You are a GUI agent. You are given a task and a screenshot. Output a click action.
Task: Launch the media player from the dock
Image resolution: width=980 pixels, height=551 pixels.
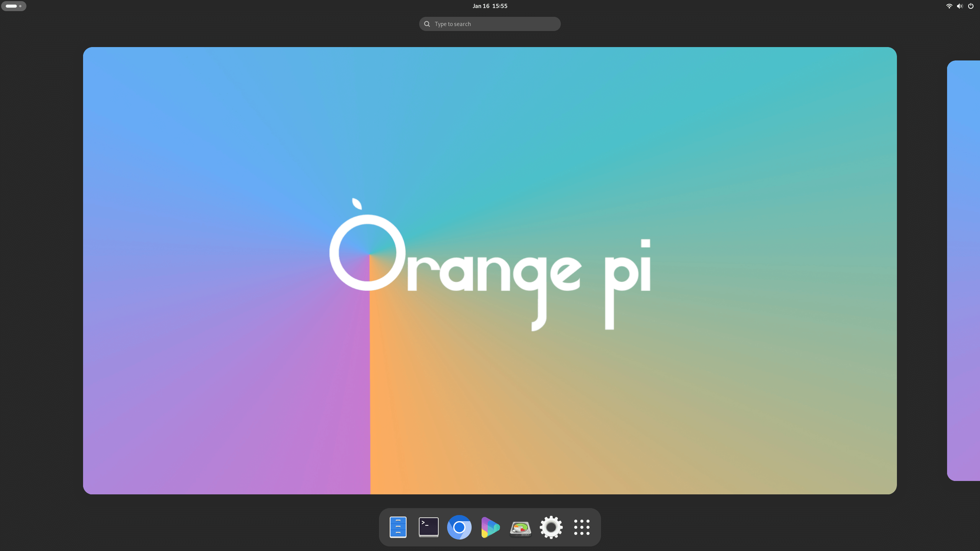coord(490,527)
